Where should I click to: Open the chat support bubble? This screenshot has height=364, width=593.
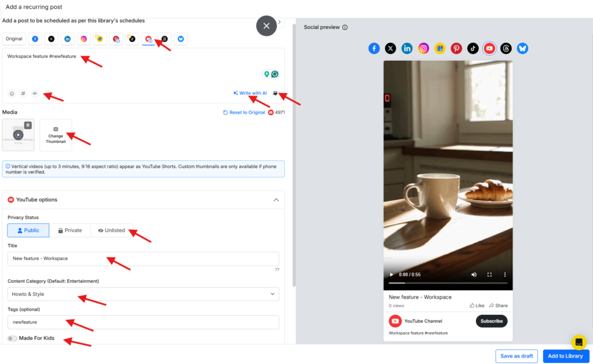580,342
